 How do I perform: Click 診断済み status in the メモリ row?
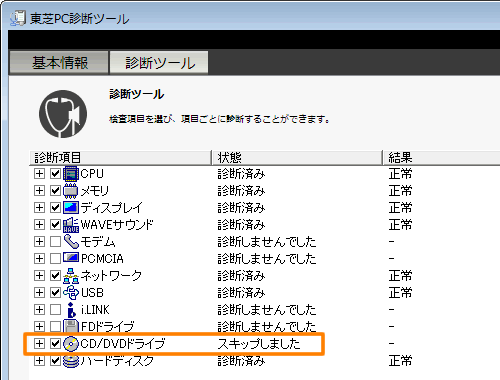[x=241, y=191]
